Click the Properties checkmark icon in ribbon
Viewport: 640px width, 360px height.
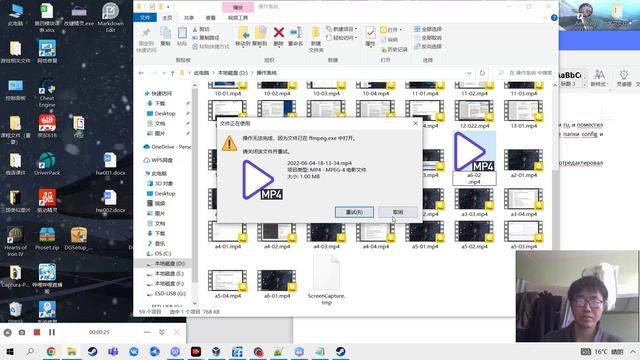[x=370, y=33]
